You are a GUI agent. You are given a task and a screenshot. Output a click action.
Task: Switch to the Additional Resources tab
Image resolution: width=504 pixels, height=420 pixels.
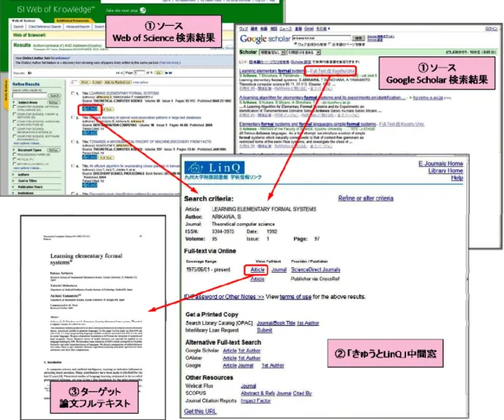point(72,20)
